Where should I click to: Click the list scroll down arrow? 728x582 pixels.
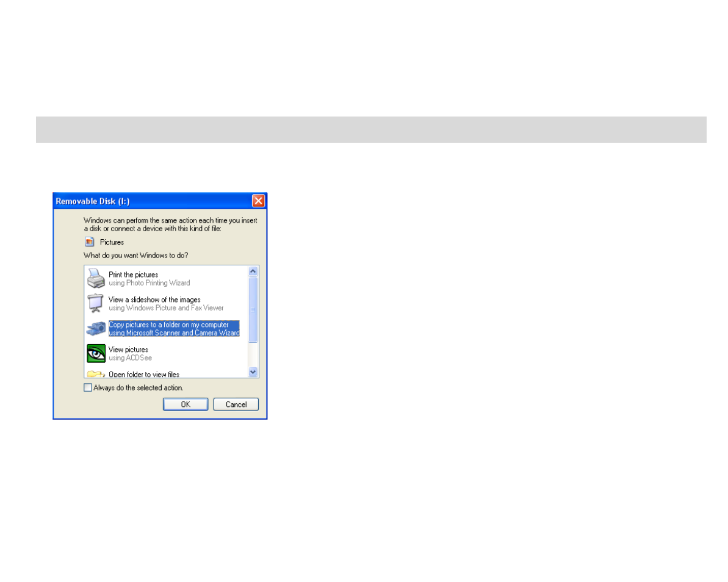click(x=253, y=372)
